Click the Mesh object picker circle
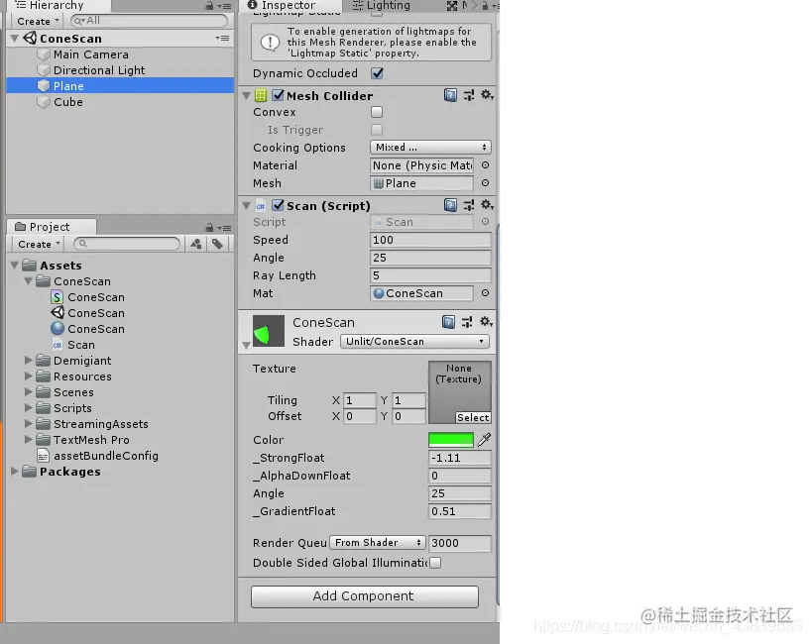This screenshot has width=812, height=644. point(485,182)
